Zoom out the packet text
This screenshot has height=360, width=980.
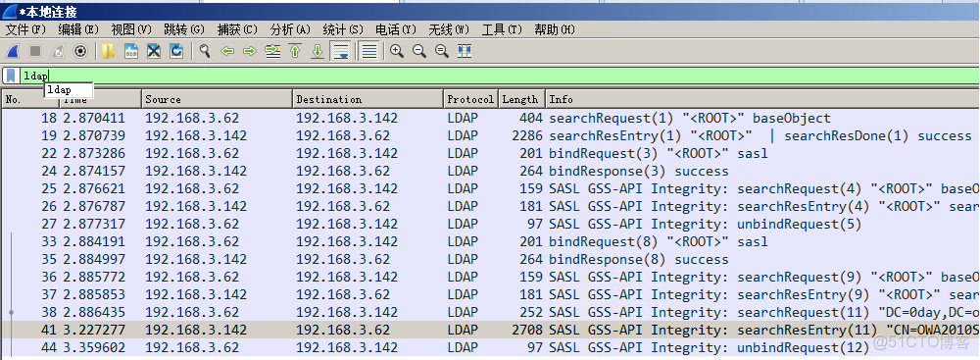click(x=418, y=51)
